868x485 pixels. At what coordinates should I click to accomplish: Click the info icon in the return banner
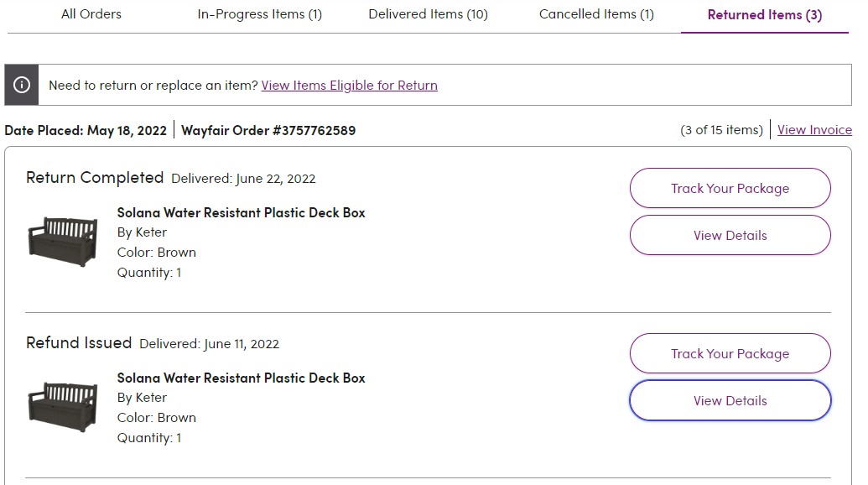[22, 85]
